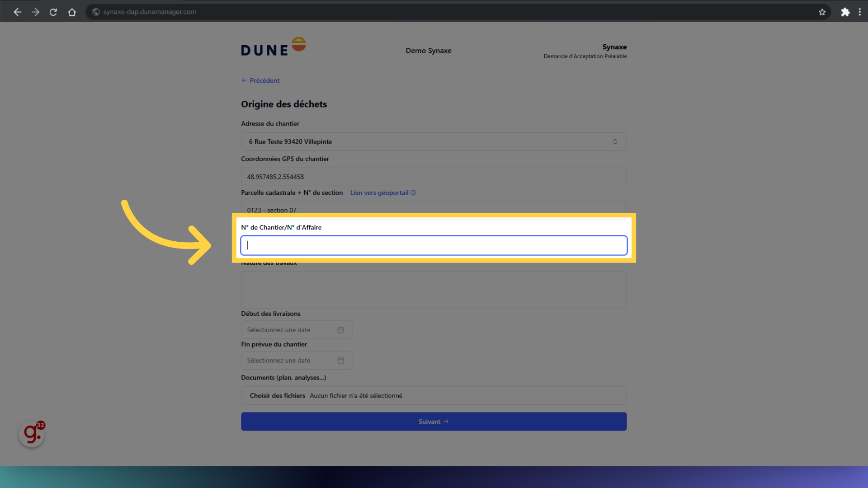Expand the Parcelle cadastrale selection

pos(433,210)
